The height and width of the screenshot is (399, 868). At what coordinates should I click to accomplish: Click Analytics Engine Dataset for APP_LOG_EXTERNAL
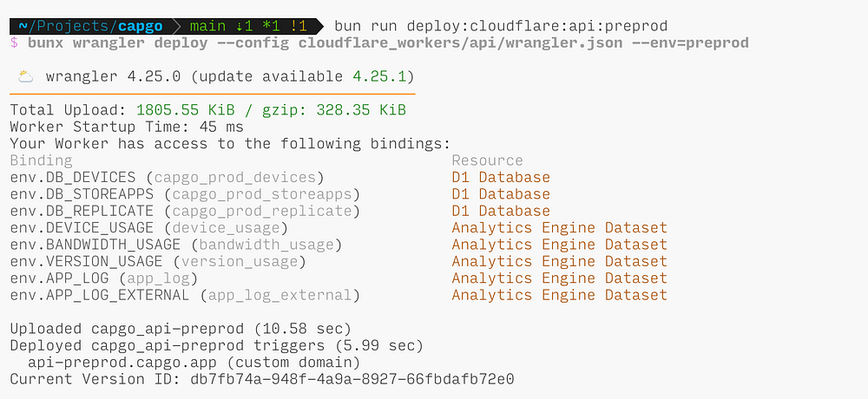click(x=560, y=295)
